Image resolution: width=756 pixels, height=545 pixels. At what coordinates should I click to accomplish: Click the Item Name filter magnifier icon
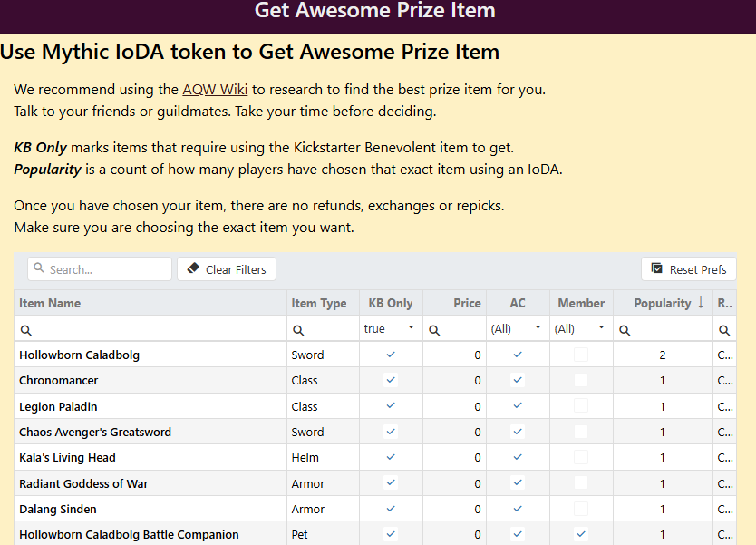pyautogui.click(x=26, y=330)
